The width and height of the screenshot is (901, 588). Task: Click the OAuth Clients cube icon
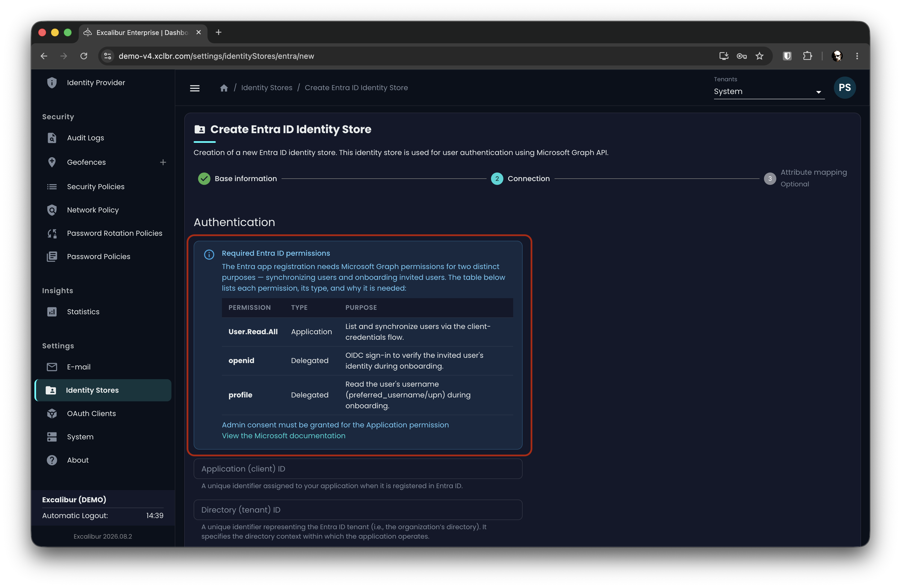[x=52, y=414]
